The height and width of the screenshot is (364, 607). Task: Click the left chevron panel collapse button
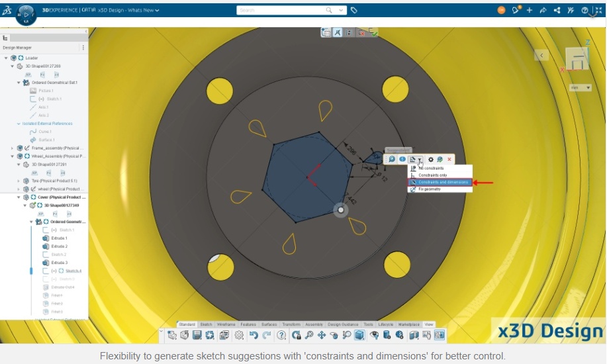click(541, 56)
